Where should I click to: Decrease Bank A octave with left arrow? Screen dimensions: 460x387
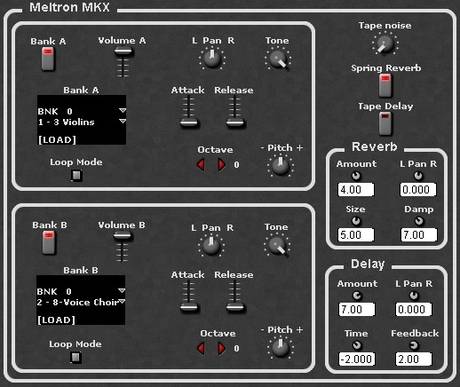201,164
